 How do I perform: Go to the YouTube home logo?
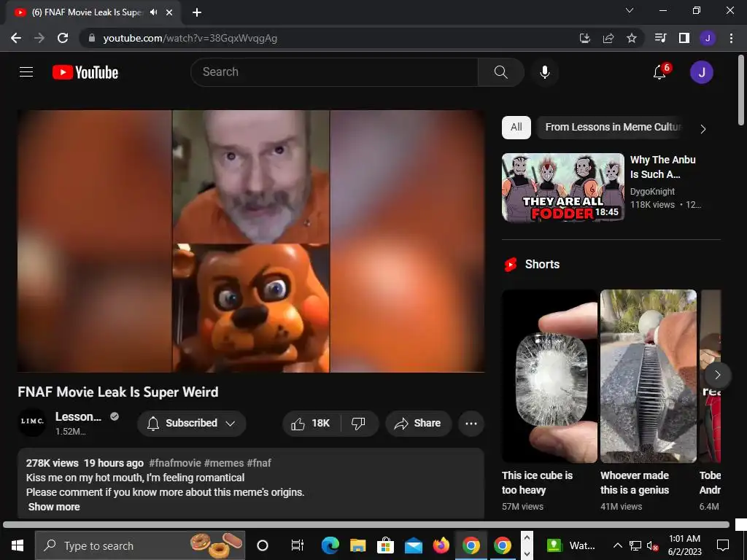(x=85, y=72)
